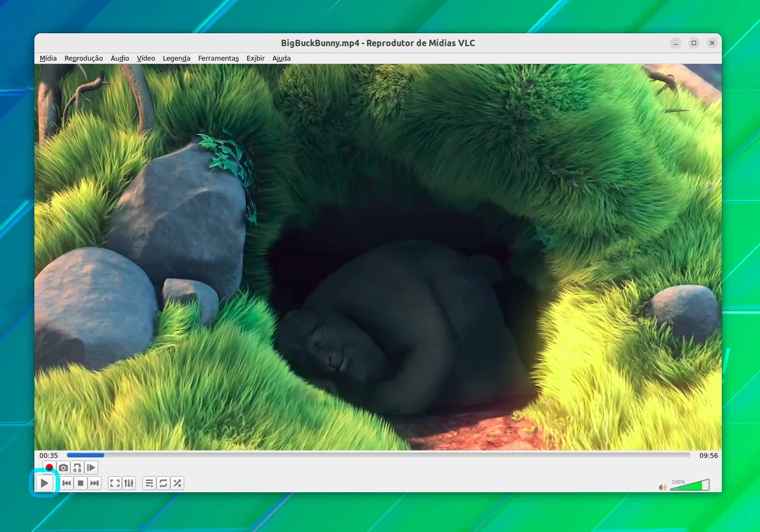This screenshot has height=532, width=760.
Task: Start recording with the red record button
Action: pos(49,468)
